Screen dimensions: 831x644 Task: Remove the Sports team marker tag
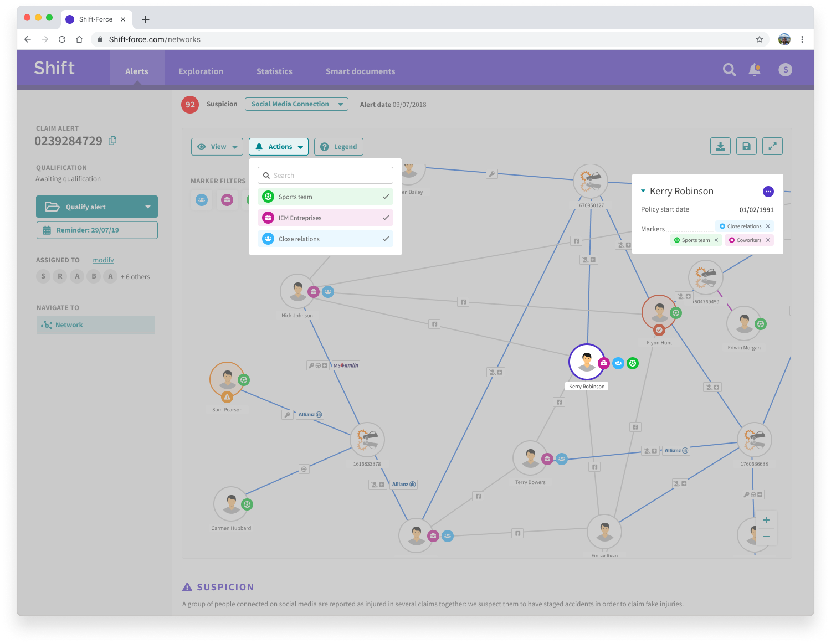(716, 240)
